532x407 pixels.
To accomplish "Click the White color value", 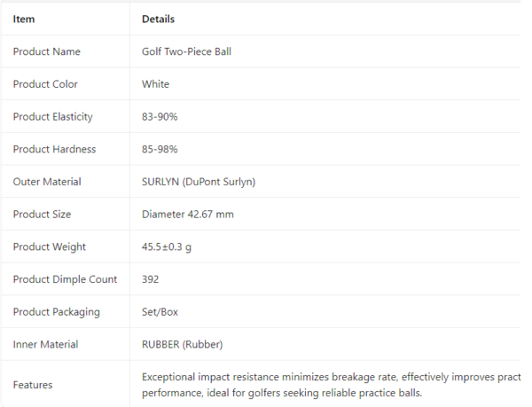I will pyautogui.click(x=155, y=84).
